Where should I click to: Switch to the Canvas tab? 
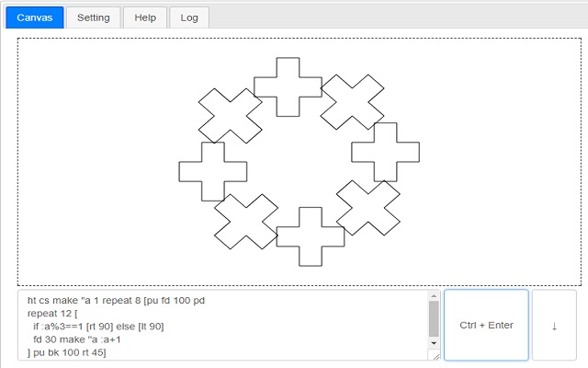(x=35, y=17)
